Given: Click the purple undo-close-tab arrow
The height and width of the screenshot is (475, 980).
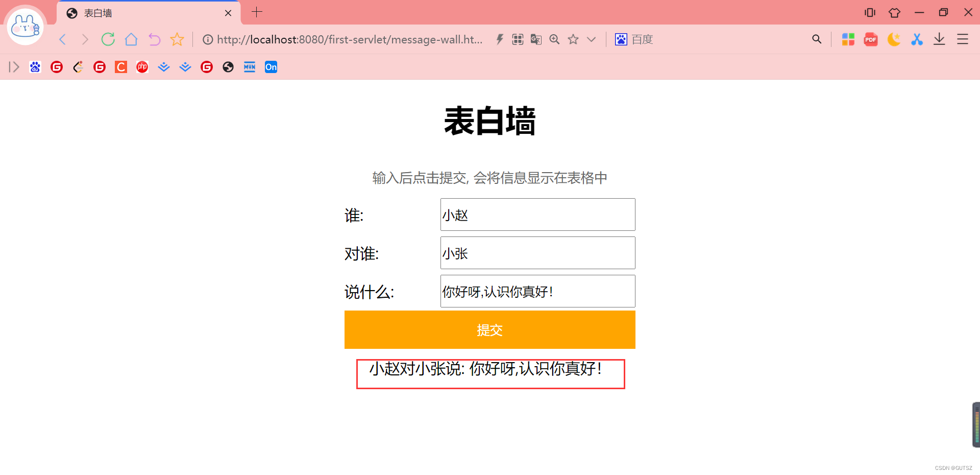Looking at the screenshot, I should (x=154, y=39).
